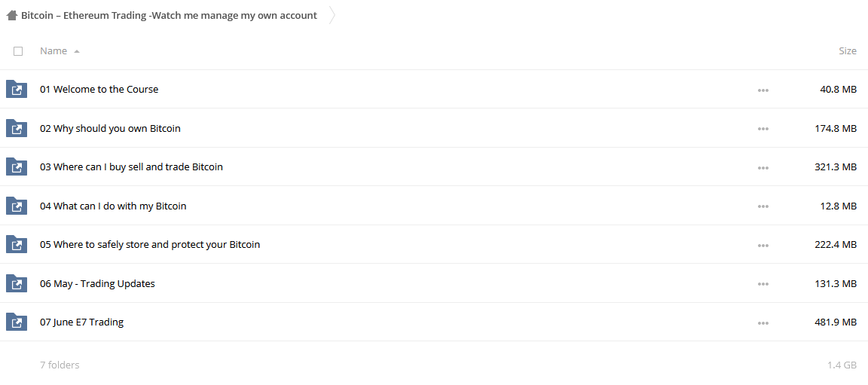This screenshot has width=868, height=385.
Task: Click the Bitcoin – Ethereum Trading breadcrumb title
Action: pyautogui.click(x=169, y=16)
